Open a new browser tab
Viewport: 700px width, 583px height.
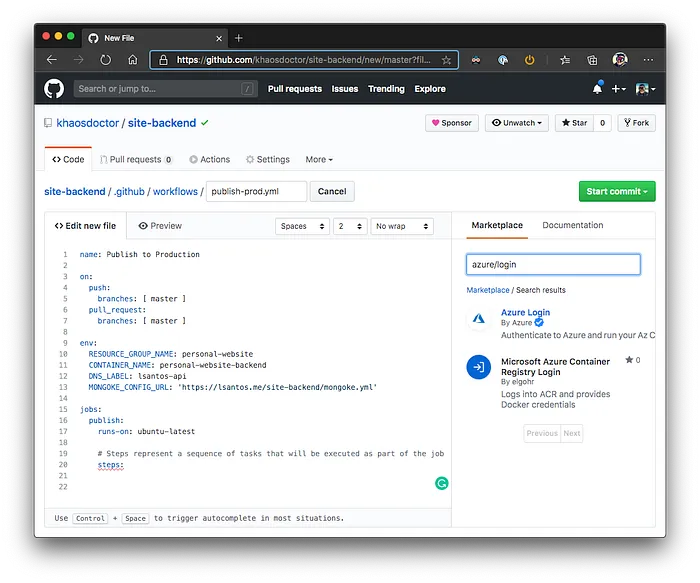[x=238, y=38]
